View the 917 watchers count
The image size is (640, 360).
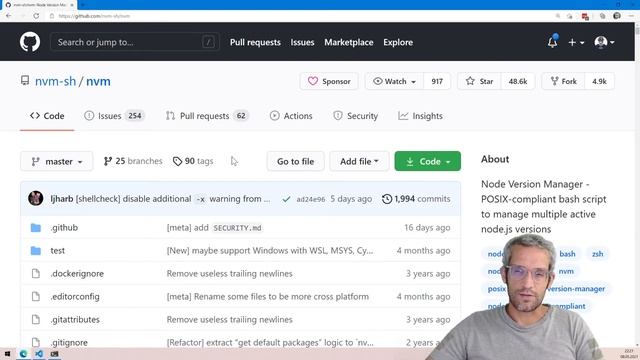tap(437, 81)
